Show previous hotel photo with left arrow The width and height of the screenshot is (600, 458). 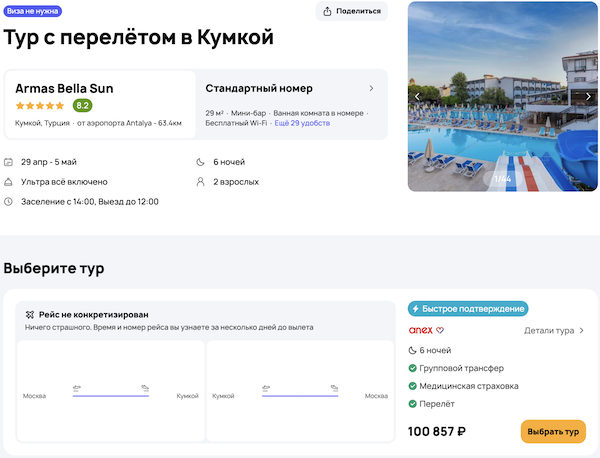(x=418, y=96)
